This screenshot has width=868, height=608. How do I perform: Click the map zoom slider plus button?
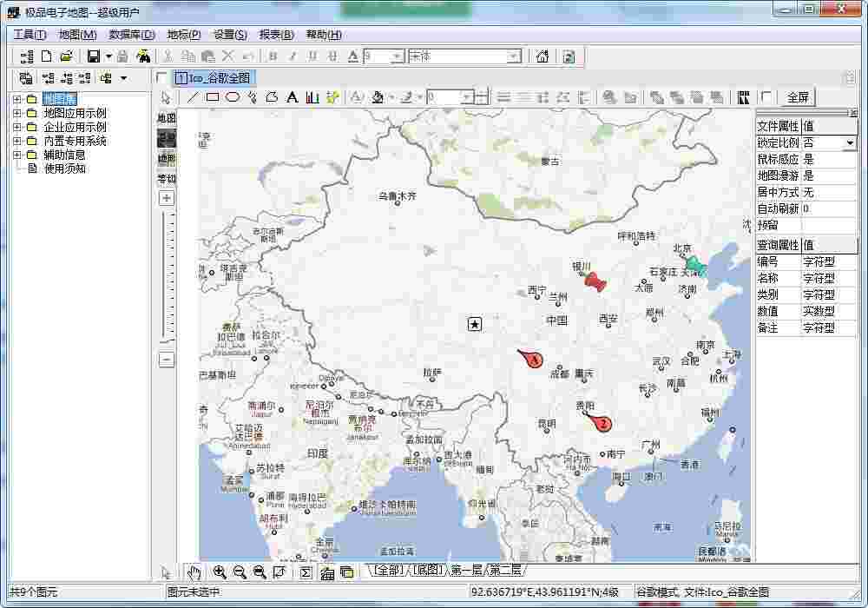point(166,198)
